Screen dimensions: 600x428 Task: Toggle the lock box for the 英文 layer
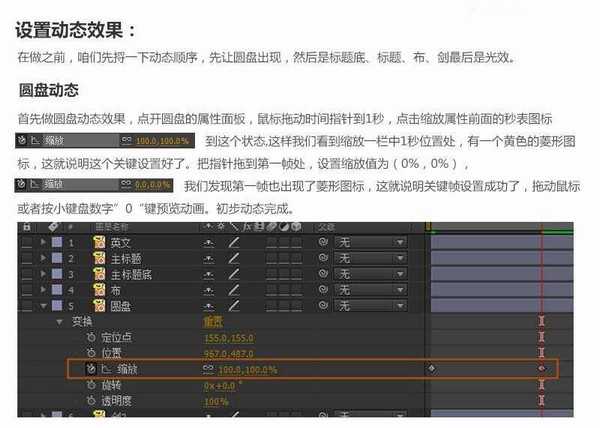pyautogui.click(x=26, y=243)
